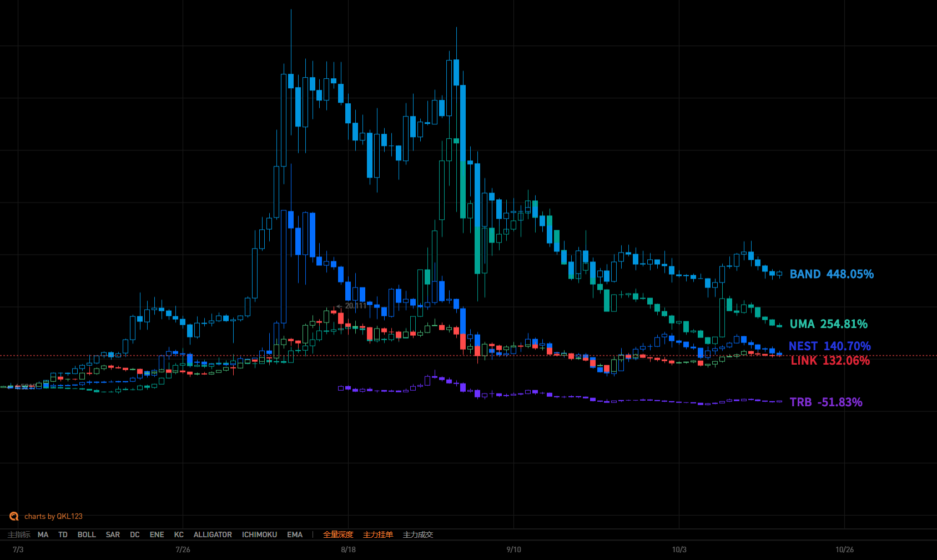Toggle the 主力挂单 overlay
This screenshot has width=937, height=560.
[x=378, y=534]
